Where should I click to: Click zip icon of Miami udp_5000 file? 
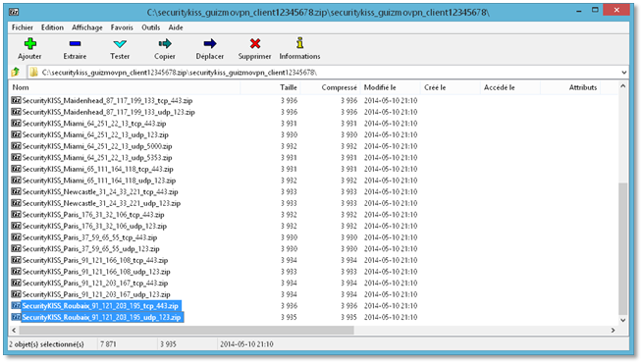tap(16, 146)
